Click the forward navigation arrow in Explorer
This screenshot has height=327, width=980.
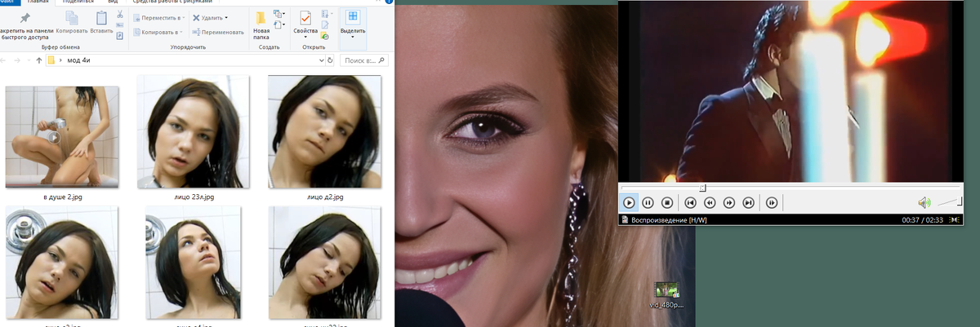point(16,60)
